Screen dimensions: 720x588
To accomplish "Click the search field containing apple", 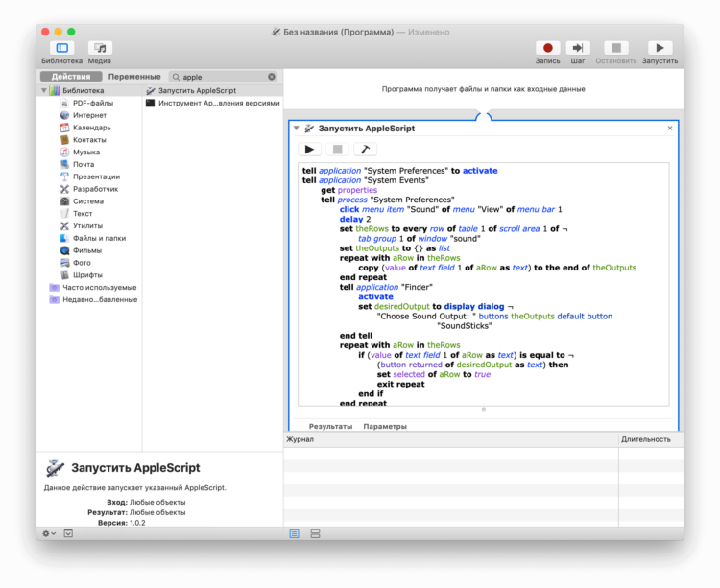I will click(x=224, y=77).
